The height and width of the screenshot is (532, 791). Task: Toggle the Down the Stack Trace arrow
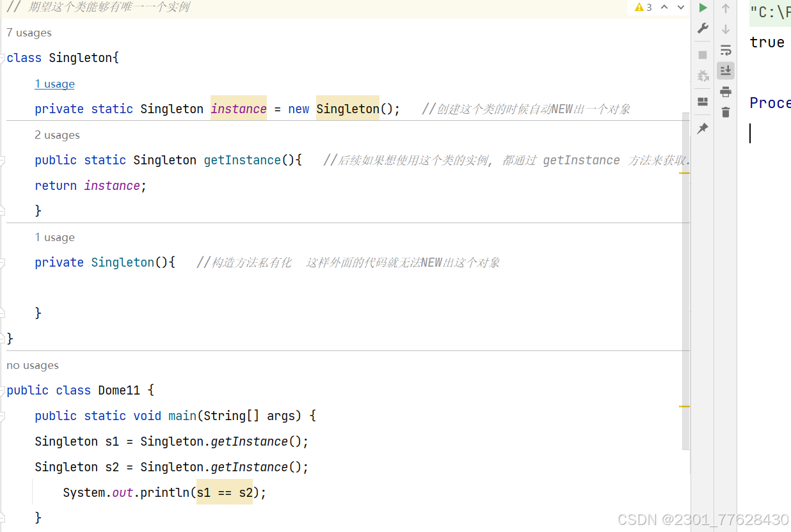(x=726, y=28)
